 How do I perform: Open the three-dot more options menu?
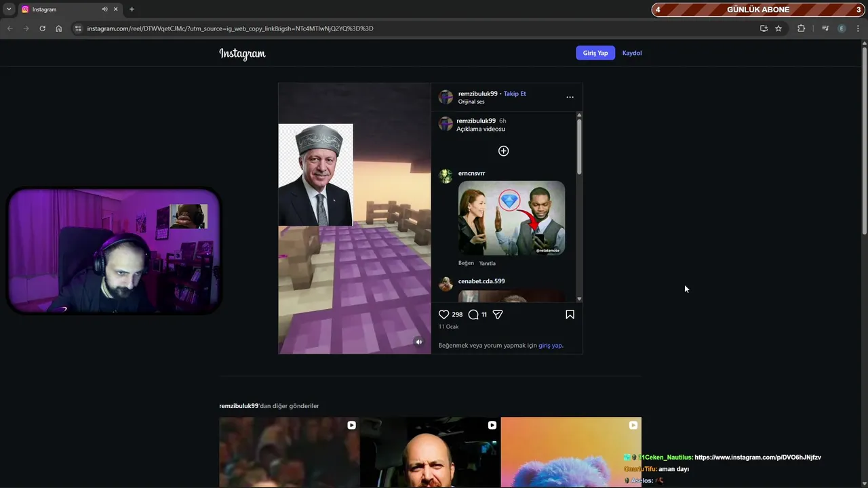pos(570,97)
